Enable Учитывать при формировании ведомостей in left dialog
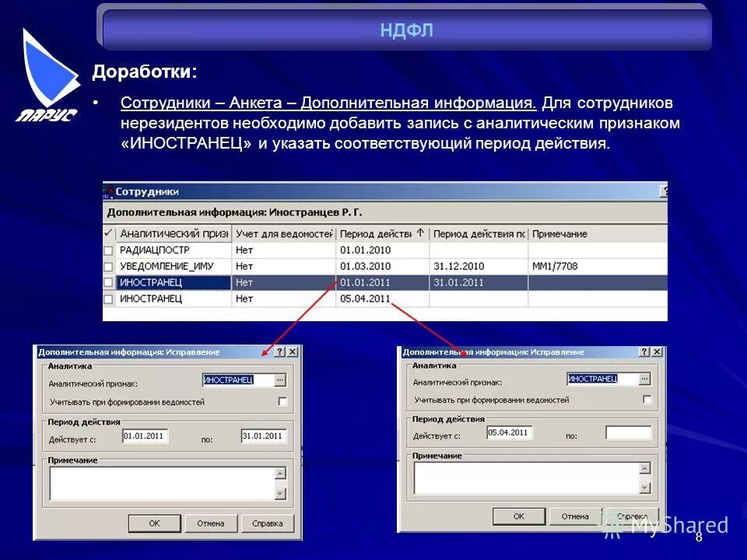 (x=282, y=401)
